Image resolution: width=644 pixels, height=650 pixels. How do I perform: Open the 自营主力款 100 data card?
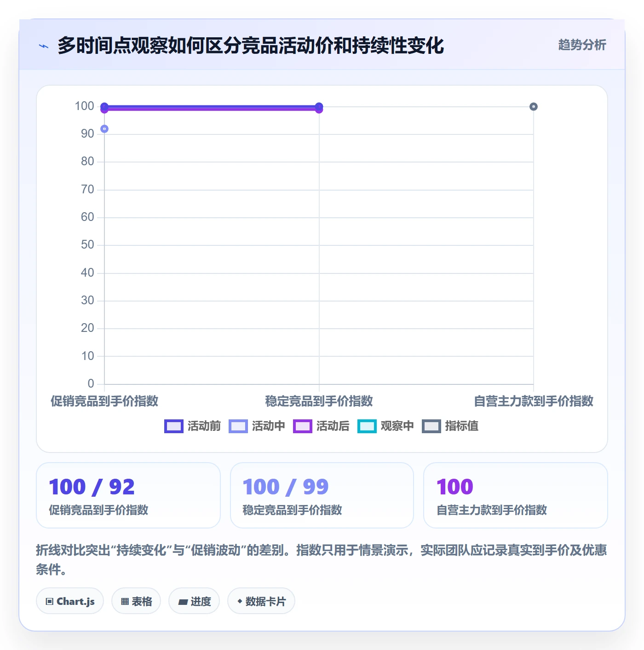click(x=516, y=495)
